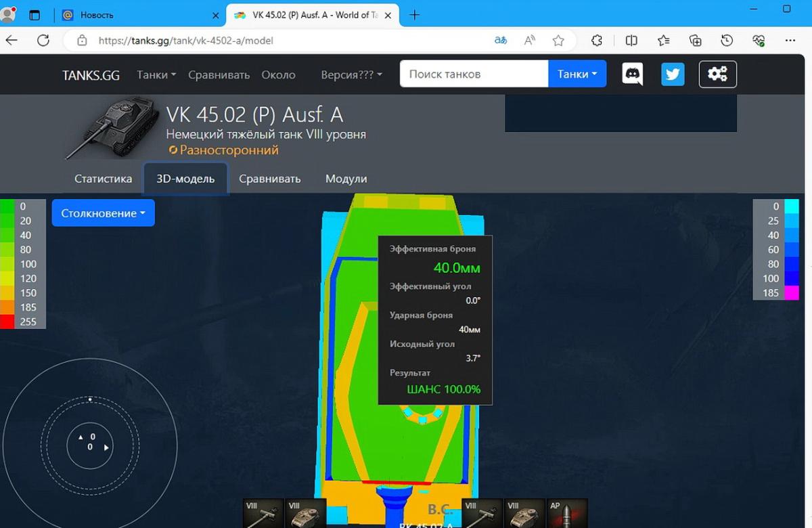Click the left tier VIII gun icon
This screenshot has width=812, height=528.
(264, 513)
